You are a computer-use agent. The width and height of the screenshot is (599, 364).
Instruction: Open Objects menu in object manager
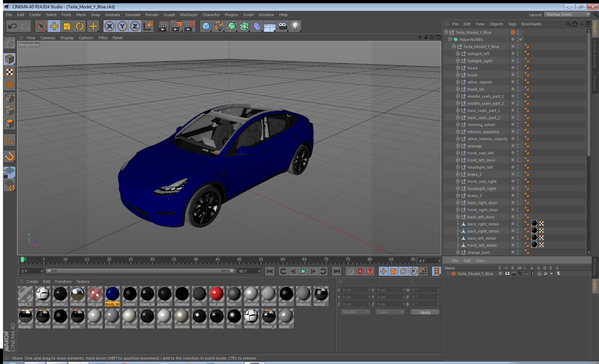[x=496, y=24]
